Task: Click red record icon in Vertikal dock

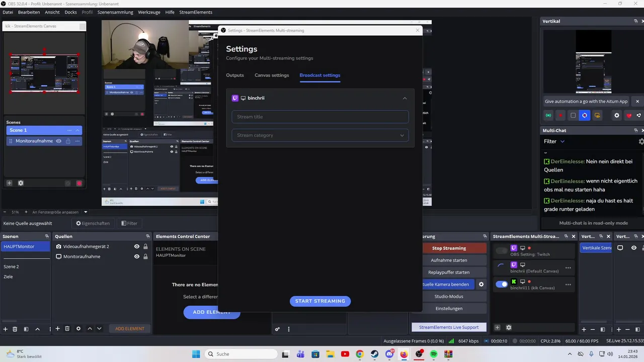Action: click(560, 115)
